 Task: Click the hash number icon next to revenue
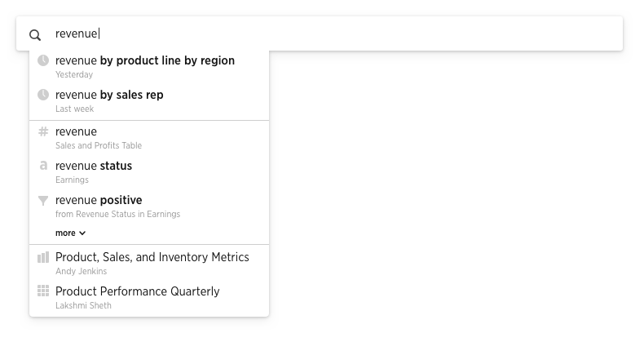coord(43,131)
